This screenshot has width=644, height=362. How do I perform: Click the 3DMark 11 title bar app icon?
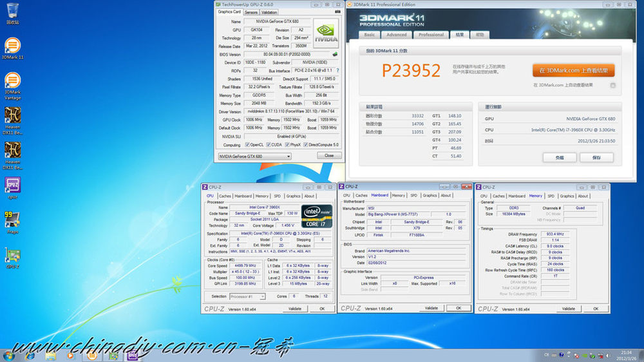pos(350,5)
